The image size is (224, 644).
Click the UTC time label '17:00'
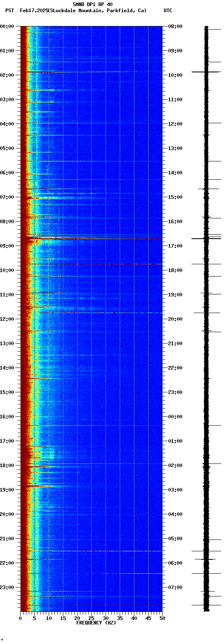175,246
